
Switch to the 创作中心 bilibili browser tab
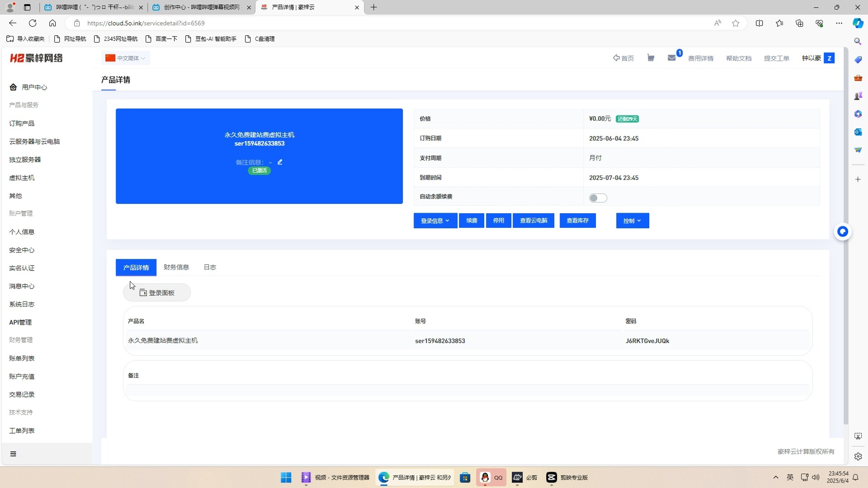pyautogui.click(x=201, y=7)
